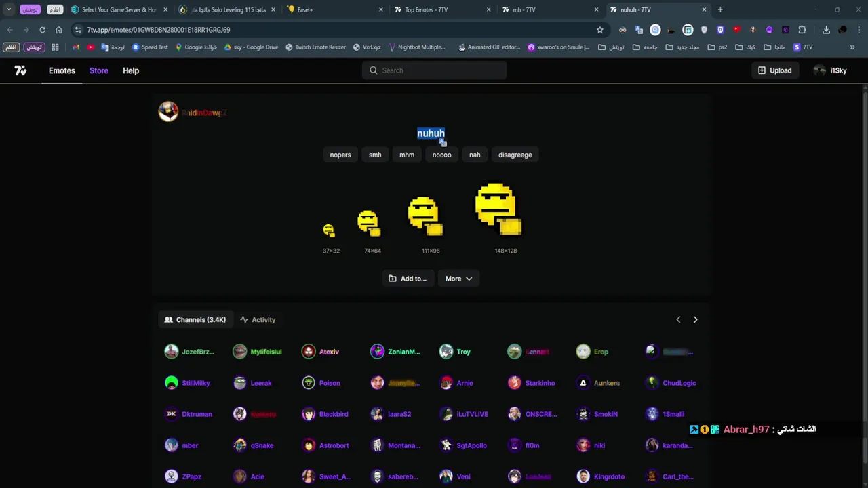Viewport: 868px width, 488px height.
Task: Open Twitch Emote Resizer bookmark
Action: pos(316,47)
